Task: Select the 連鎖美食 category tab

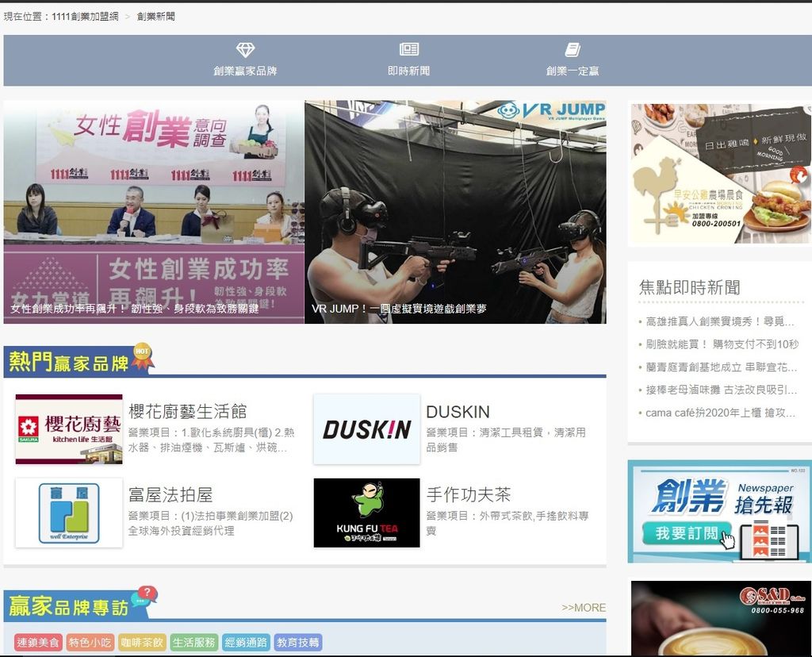Action: [38, 643]
